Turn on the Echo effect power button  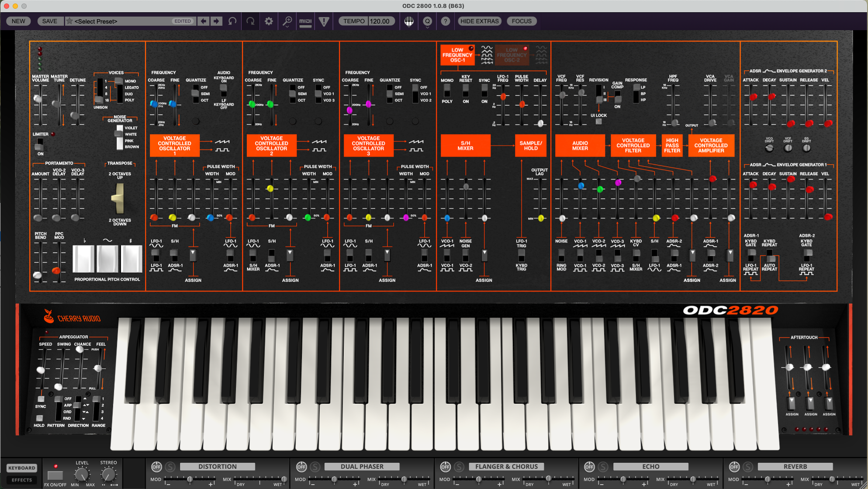coord(589,467)
